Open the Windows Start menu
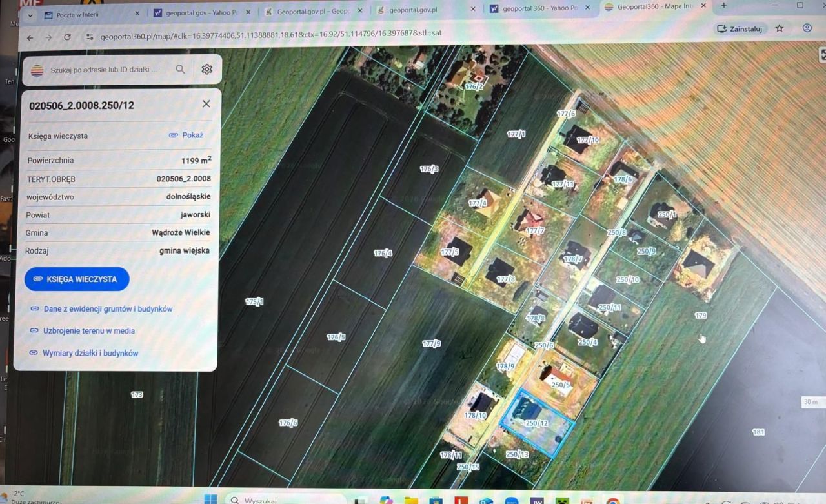The width and height of the screenshot is (826, 504). [210, 499]
